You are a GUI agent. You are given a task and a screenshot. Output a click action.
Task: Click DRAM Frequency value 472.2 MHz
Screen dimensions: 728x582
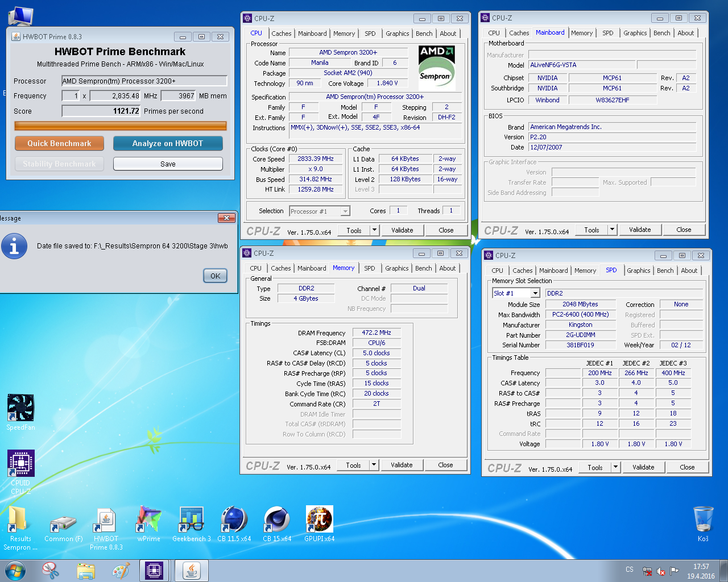[377, 332]
